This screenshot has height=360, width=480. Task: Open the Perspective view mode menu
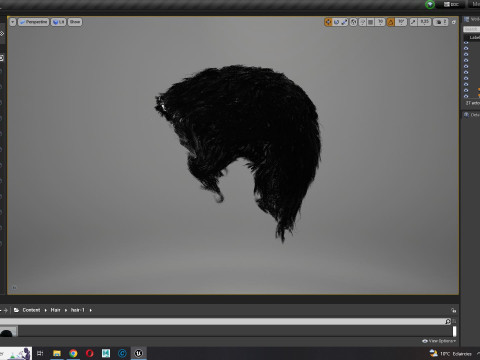[x=33, y=22]
